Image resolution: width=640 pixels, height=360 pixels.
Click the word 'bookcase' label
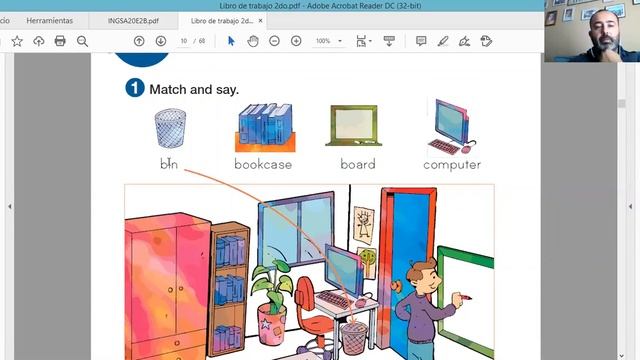pos(263,164)
